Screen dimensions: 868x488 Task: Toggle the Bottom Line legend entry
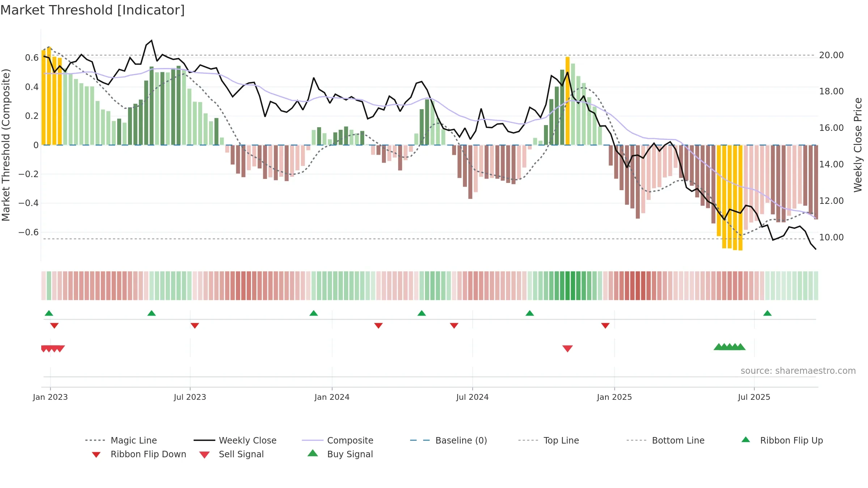(665, 440)
